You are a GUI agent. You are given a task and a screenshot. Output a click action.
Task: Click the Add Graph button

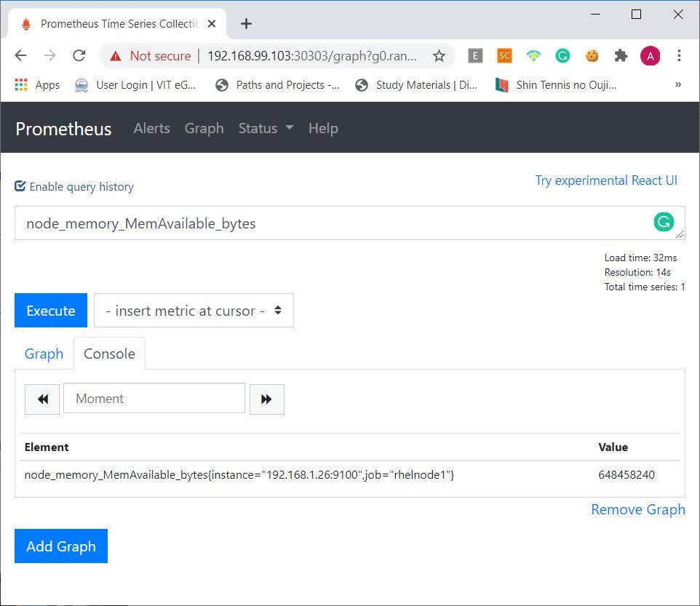point(61,546)
